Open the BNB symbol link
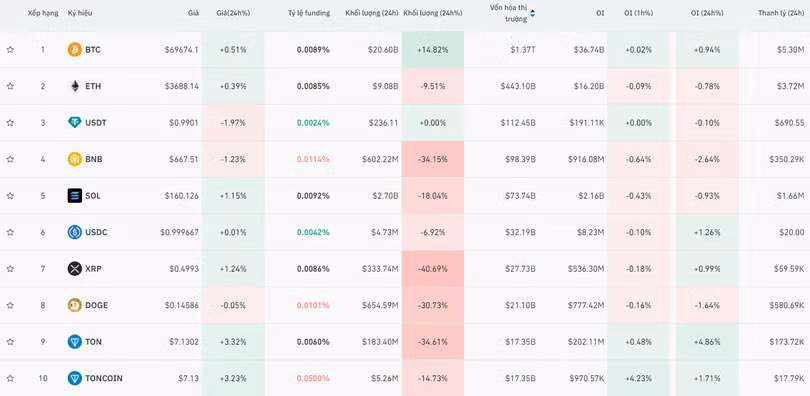This screenshot has width=810, height=396. tap(94, 159)
